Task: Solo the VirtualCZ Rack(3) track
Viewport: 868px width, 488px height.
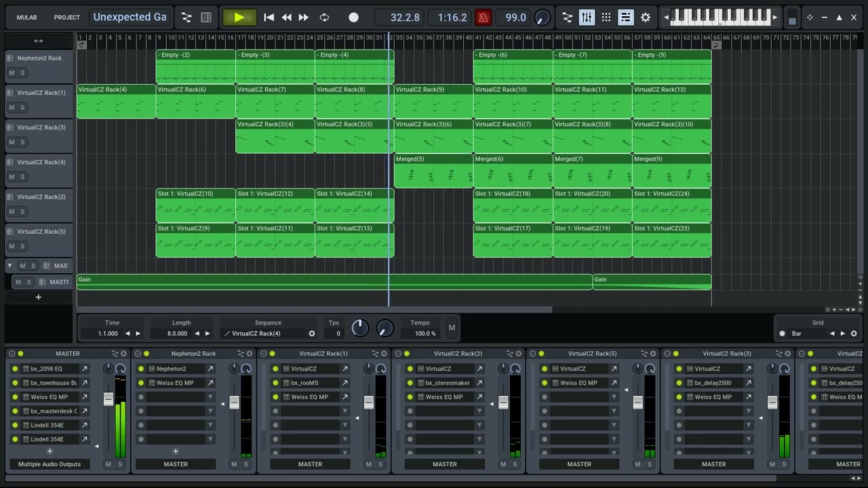Action: 22,142
